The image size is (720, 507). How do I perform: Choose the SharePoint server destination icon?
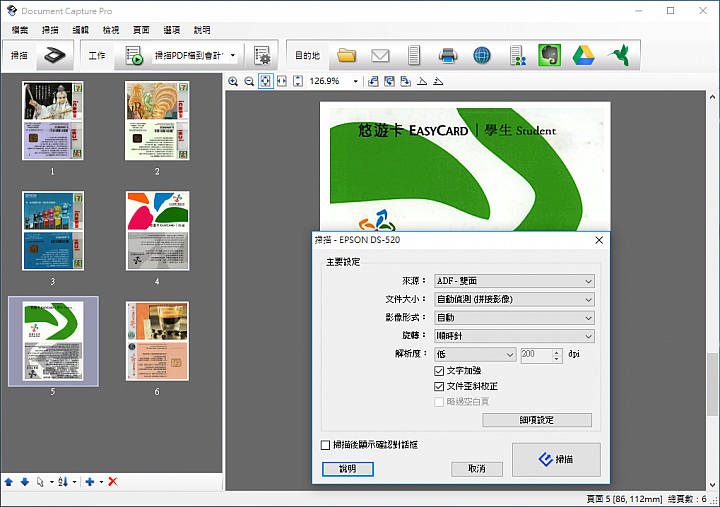[518, 56]
